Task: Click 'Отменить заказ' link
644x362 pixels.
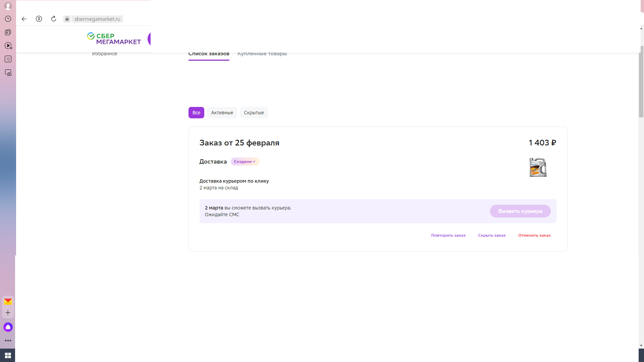Action: (534, 235)
